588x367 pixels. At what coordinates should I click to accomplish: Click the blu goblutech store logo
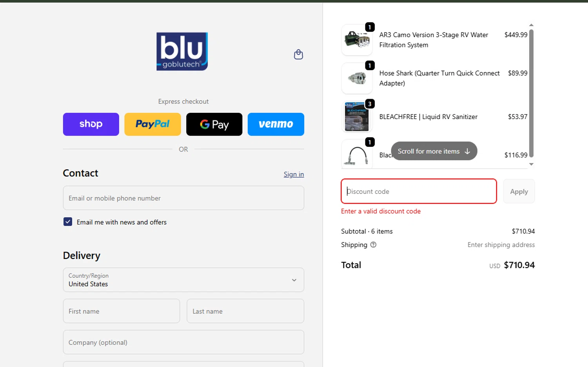182,51
